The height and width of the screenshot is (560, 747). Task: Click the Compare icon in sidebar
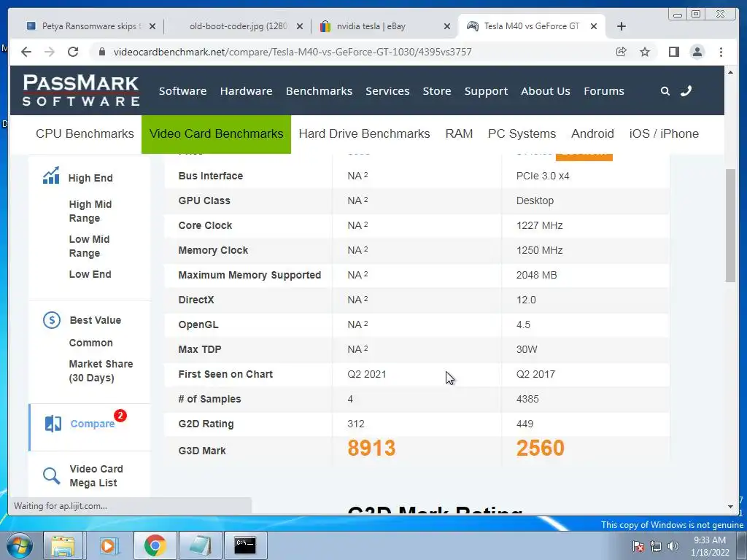pyautogui.click(x=53, y=424)
